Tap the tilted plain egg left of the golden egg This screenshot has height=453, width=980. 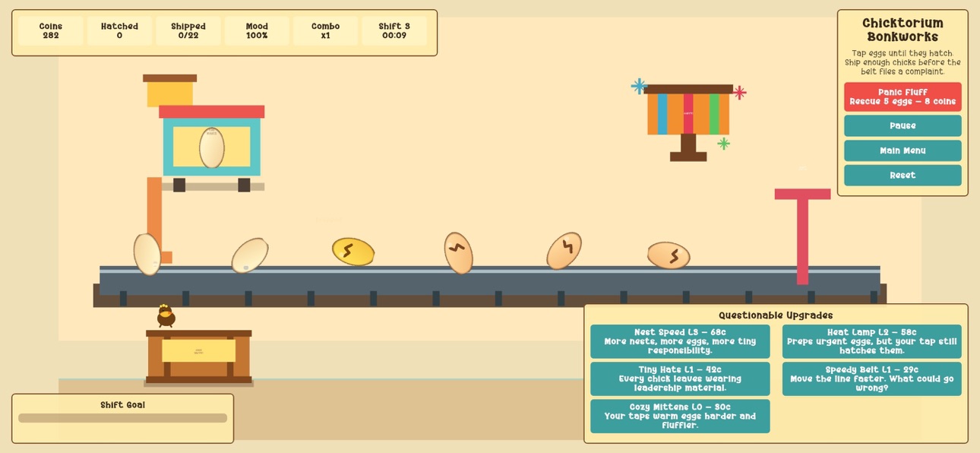click(x=250, y=255)
